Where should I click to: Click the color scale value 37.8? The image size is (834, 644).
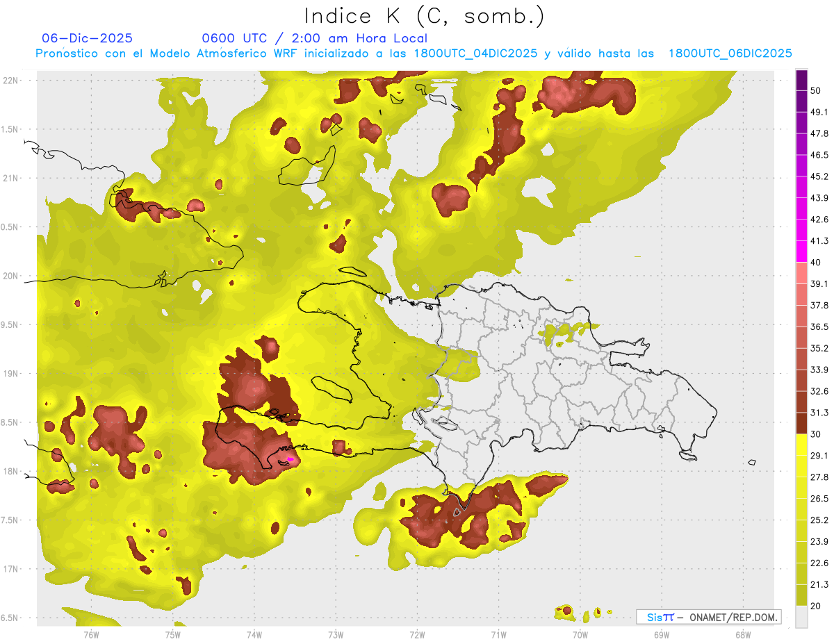point(819,305)
